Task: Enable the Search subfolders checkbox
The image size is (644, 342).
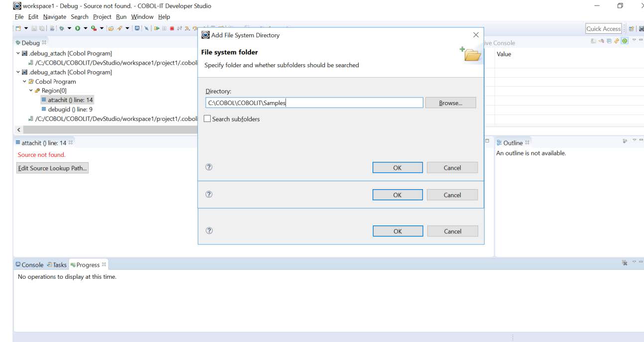Action: pyautogui.click(x=207, y=119)
